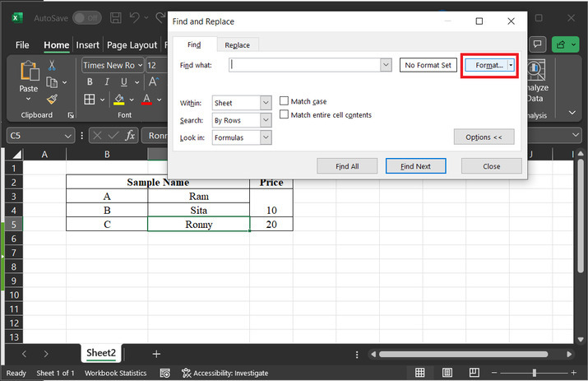Select the Cut scissors icon
Viewport: 588px width, 381px height.
pos(52,66)
